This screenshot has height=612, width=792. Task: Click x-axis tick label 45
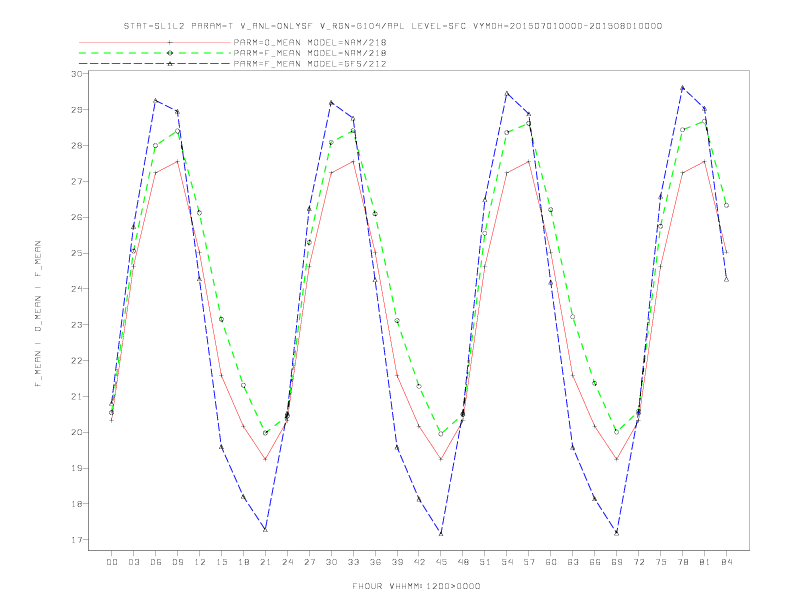pyautogui.click(x=441, y=562)
